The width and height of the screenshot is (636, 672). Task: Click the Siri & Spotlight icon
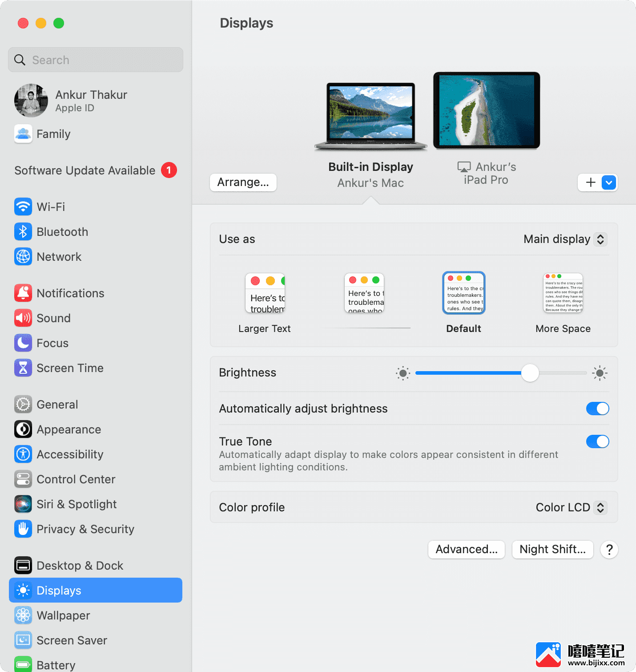coord(23,504)
